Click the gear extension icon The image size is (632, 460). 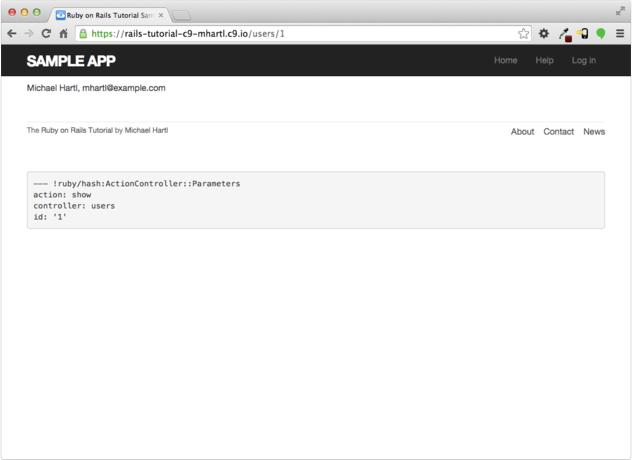tap(544, 33)
